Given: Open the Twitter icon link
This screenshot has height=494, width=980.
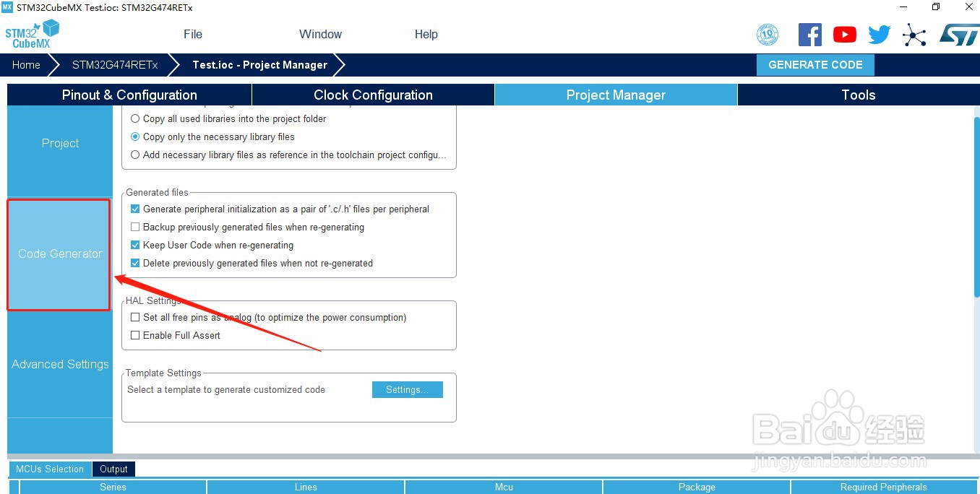Looking at the screenshot, I should 880,35.
